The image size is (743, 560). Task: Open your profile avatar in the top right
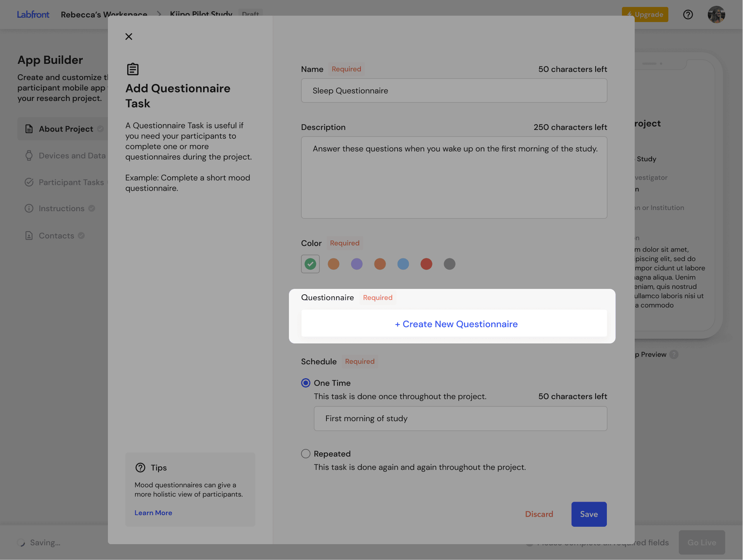(716, 14)
